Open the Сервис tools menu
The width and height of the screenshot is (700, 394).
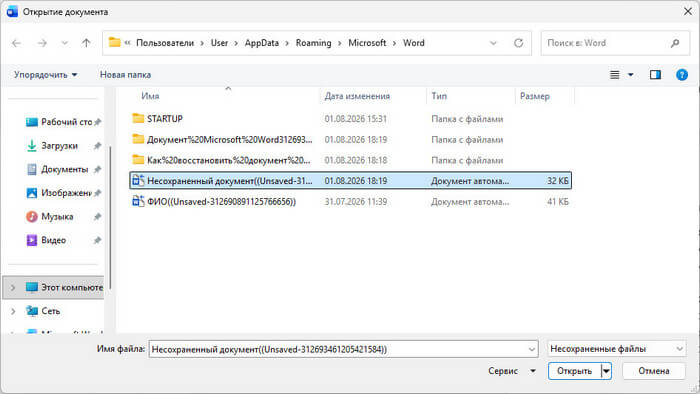[x=512, y=371]
